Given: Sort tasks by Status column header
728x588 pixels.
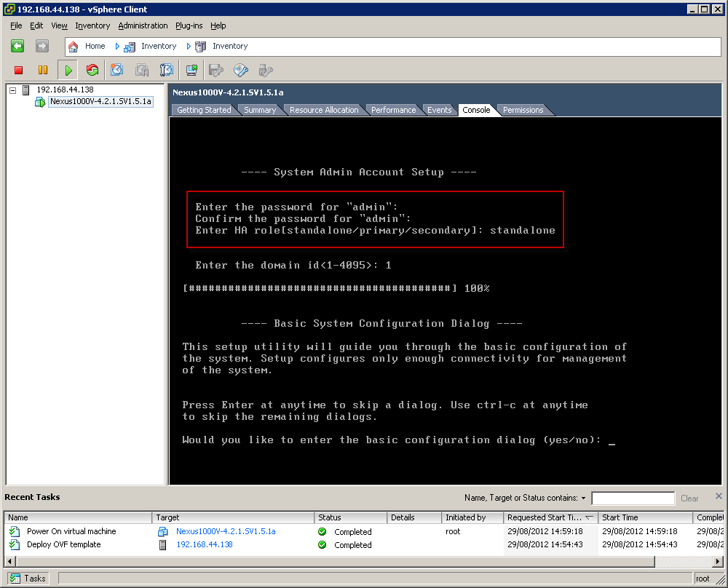Looking at the screenshot, I should click(351, 517).
